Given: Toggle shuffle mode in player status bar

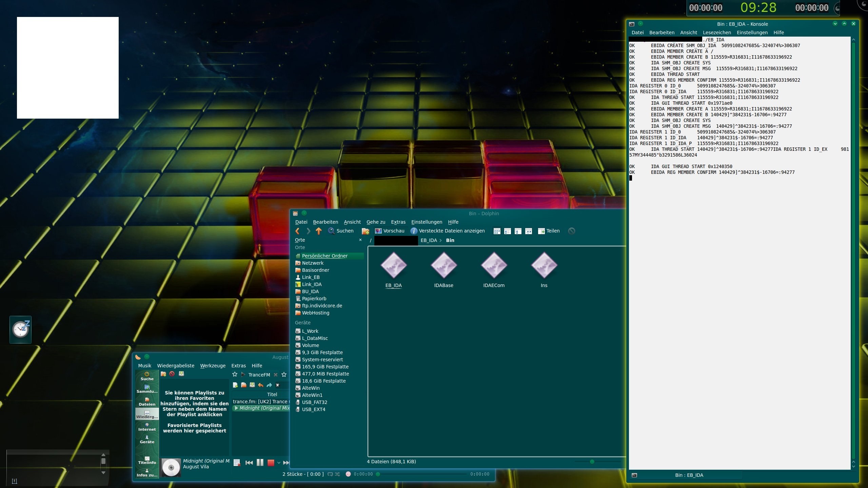Looking at the screenshot, I should [337, 474].
